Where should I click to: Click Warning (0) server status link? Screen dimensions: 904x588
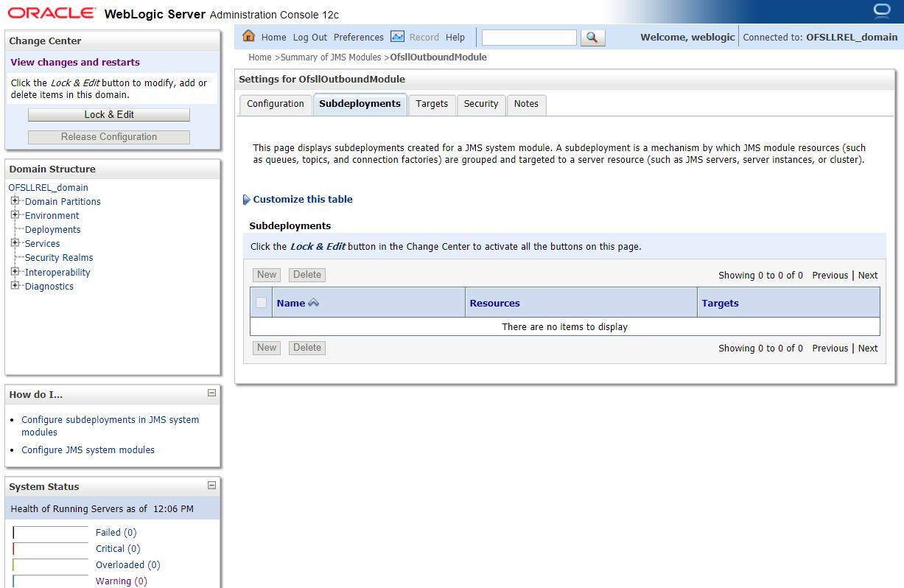pyautogui.click(x=122, y=581)
